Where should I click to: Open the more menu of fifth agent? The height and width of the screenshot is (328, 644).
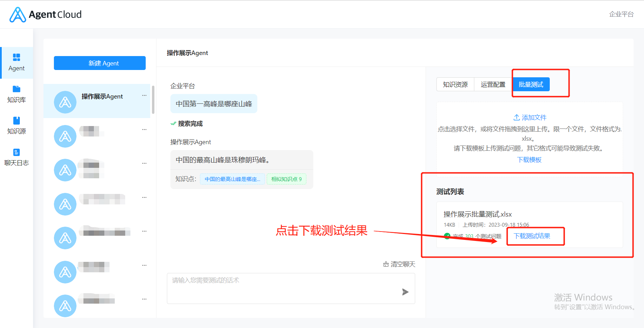(144, 231)
